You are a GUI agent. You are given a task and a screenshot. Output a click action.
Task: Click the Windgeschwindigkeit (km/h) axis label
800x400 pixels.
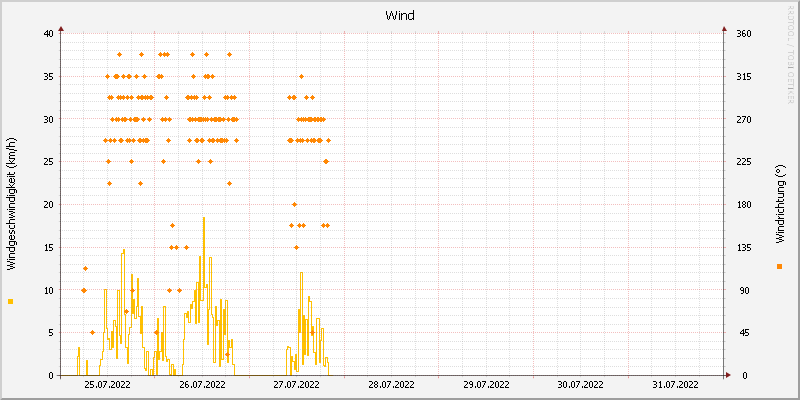(x=12, y=204)
